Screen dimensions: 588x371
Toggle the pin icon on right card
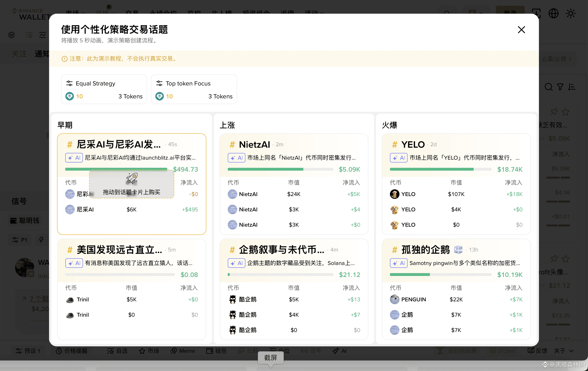click(554, 112)
